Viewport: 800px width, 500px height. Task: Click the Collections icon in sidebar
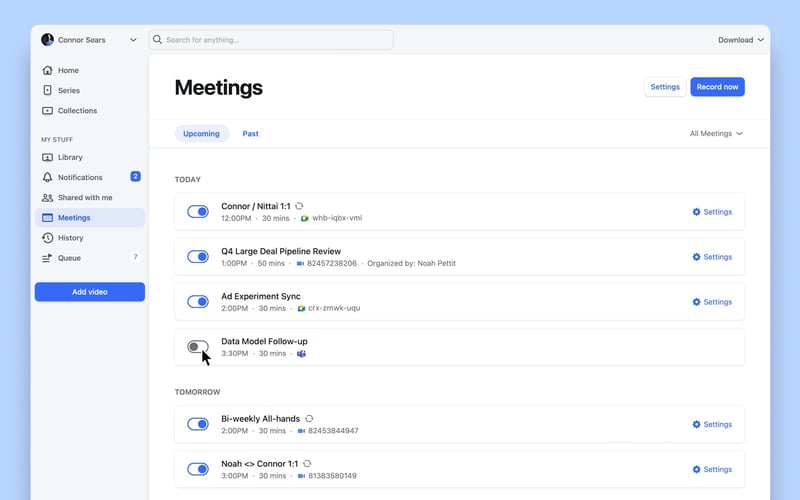pos(47,111)
